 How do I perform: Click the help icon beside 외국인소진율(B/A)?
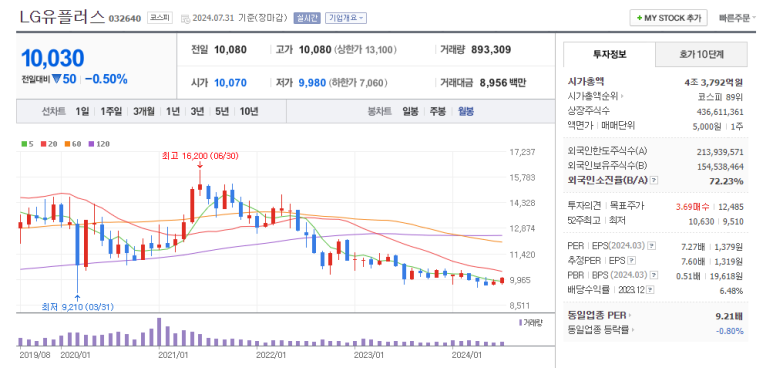(654, 181)
